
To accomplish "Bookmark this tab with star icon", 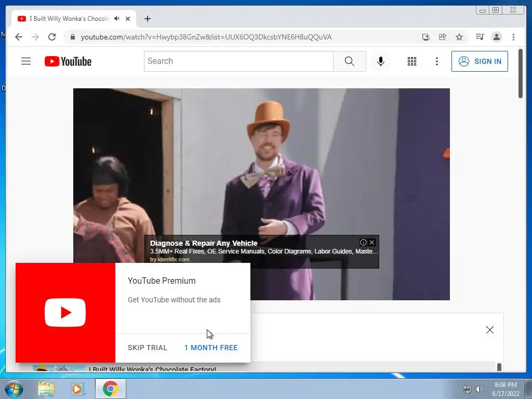I will pos(459,37).
